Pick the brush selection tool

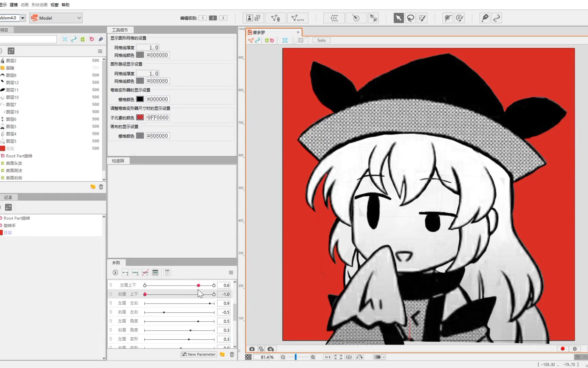(422, 18)
